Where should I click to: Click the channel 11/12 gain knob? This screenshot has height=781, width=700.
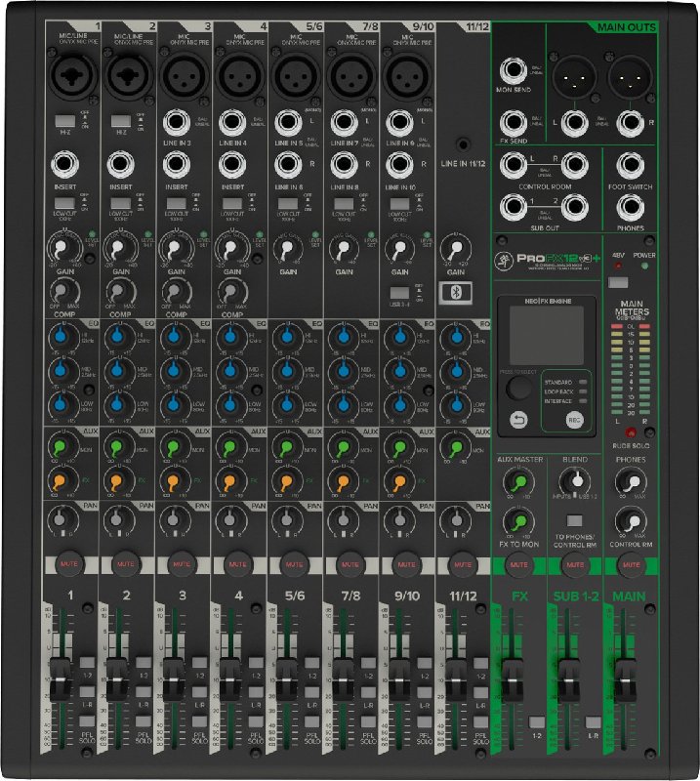pos(455,249)
